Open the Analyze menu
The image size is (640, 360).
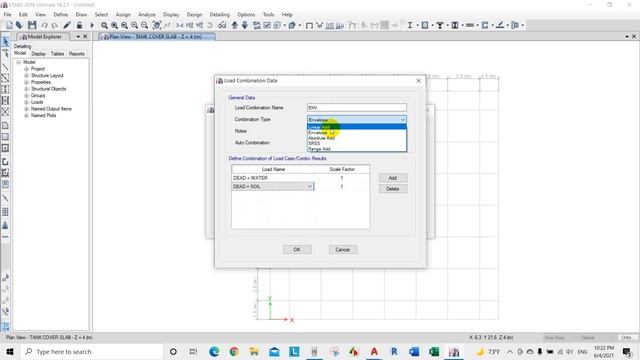(147, 14)
